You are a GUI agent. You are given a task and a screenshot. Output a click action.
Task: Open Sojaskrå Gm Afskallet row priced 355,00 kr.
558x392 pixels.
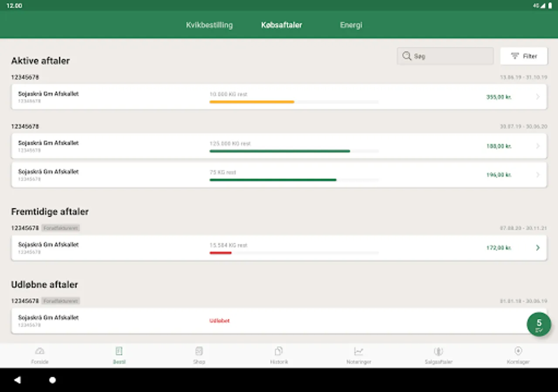(279, 97)
